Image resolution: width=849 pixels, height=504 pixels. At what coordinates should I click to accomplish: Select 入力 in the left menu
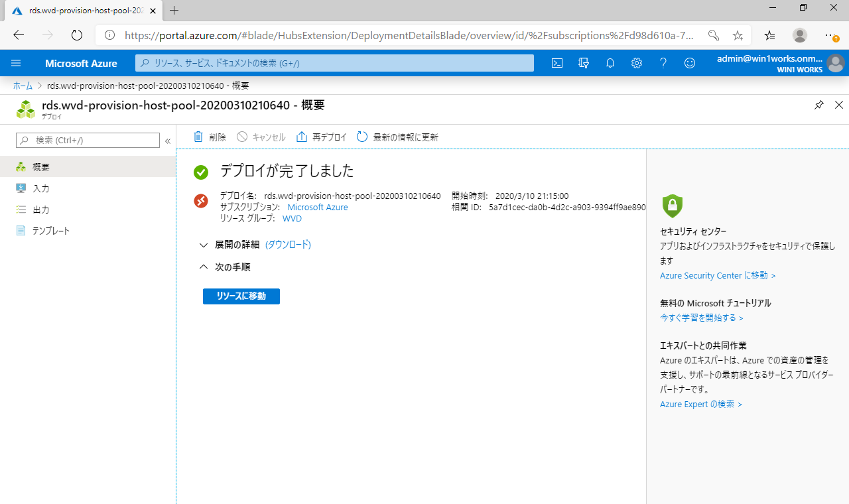[x=88, y=188]
